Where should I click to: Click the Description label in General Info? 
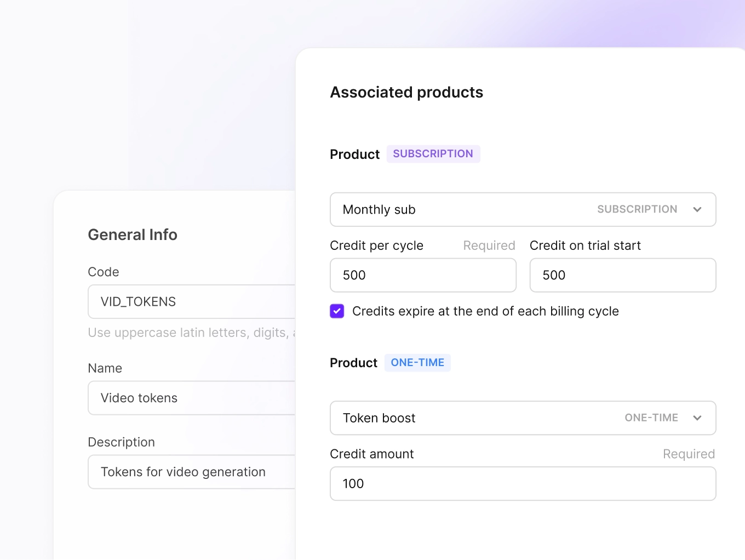click(122, 442)
